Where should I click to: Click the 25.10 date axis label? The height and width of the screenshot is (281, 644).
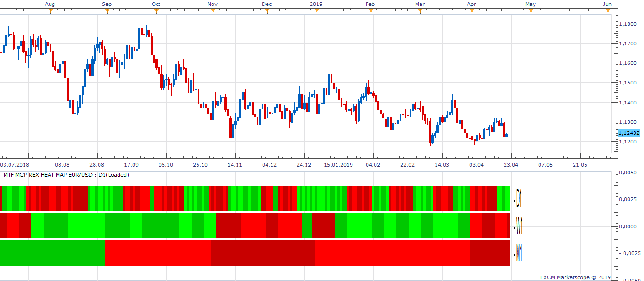200,165
